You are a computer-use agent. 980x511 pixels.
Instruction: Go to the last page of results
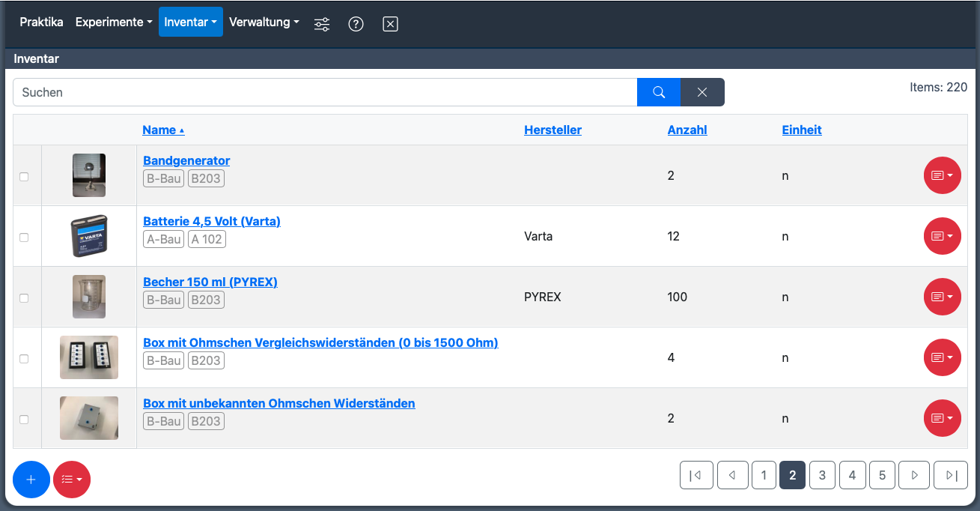pos(951,475)
